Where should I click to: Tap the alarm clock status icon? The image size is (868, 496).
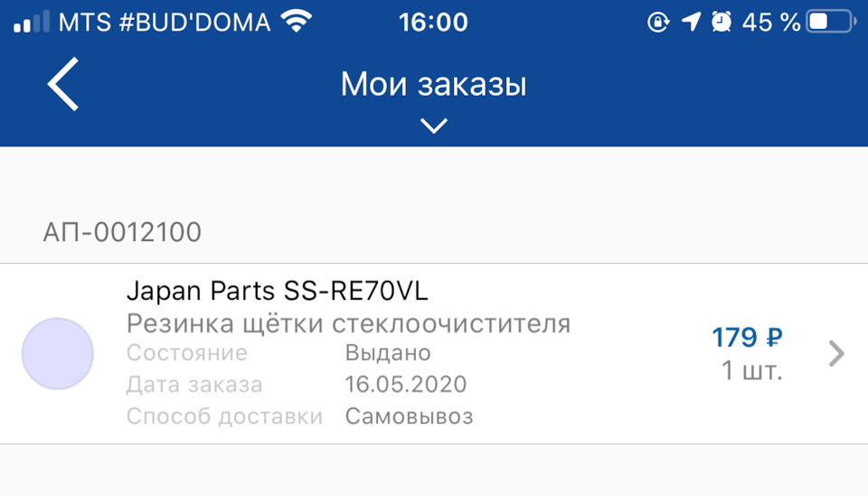tap(722, 22)
